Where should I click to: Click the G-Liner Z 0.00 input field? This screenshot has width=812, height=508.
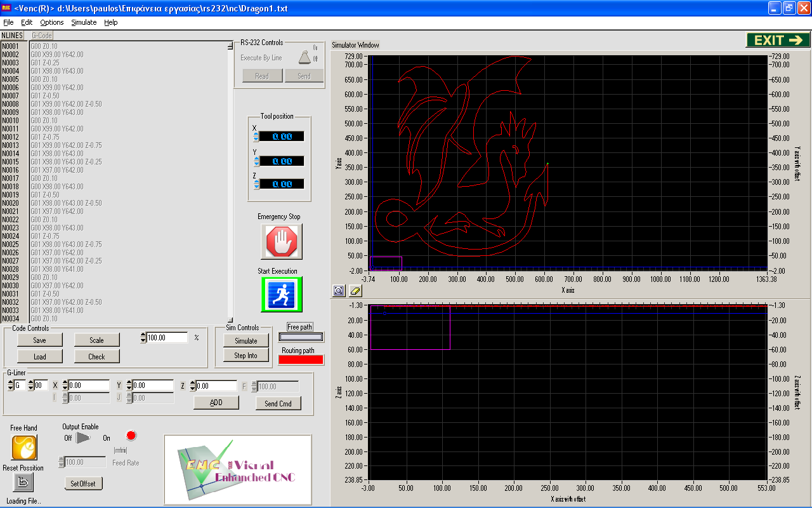pyautogui.click(x=216, y=385)
